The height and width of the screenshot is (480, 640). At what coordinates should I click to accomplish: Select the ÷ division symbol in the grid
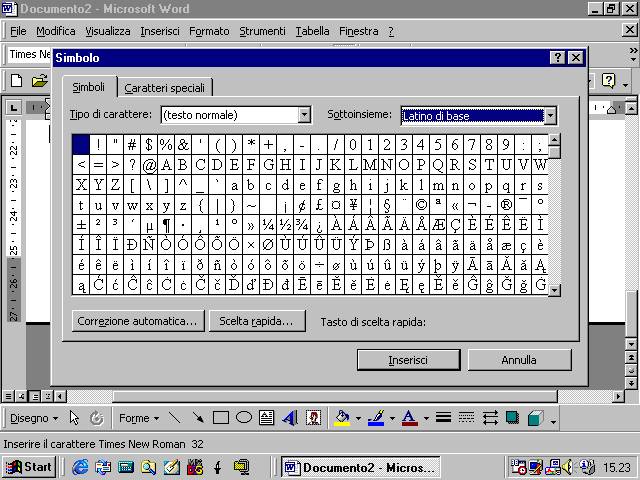[319, 264]
